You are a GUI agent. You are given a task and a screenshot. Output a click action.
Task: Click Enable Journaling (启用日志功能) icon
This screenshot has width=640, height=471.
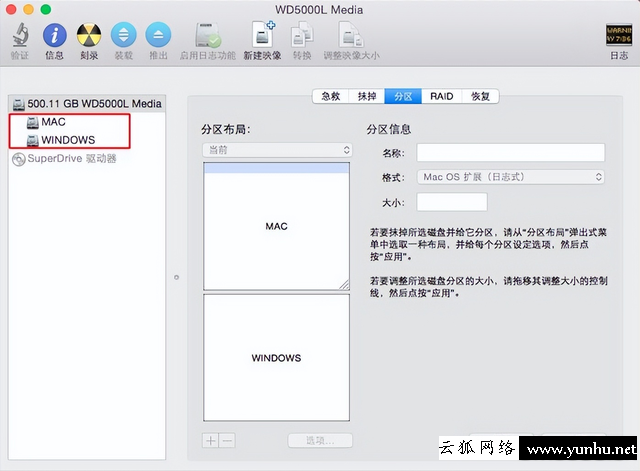pos(208,35)
